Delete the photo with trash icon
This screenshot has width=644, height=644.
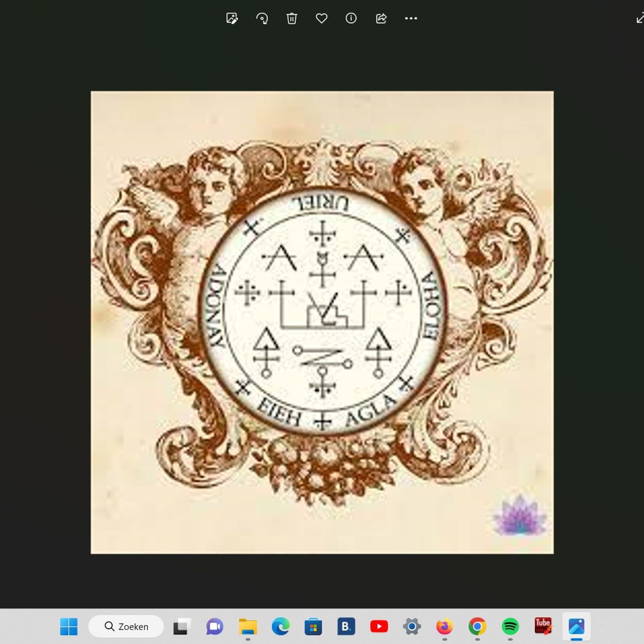292,18
